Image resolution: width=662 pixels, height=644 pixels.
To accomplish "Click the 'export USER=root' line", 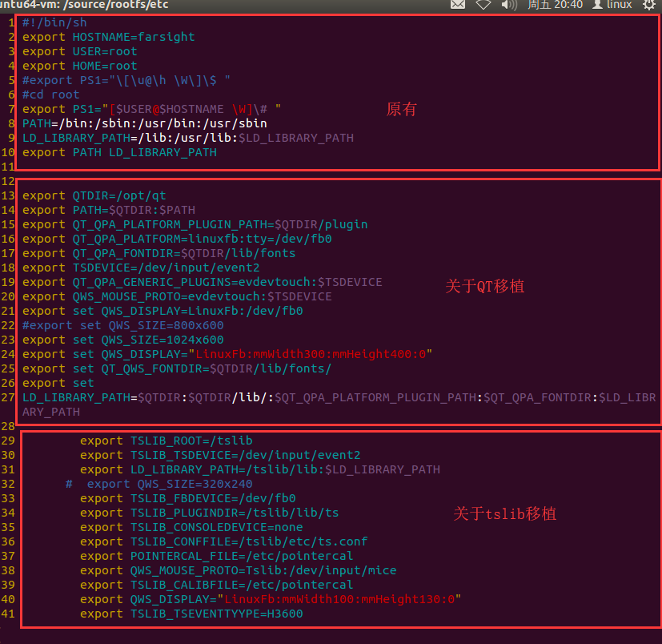I will (80, 51).
